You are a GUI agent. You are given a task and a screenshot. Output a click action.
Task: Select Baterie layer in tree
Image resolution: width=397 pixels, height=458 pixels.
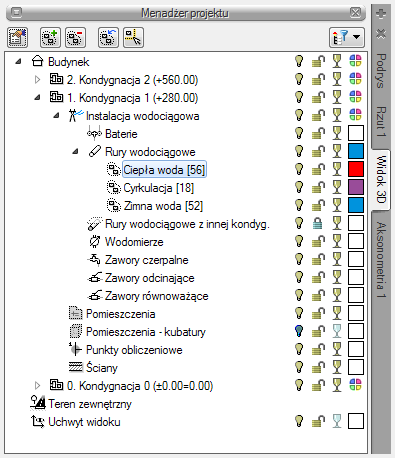pyautogui.click(x=121, y=134)
